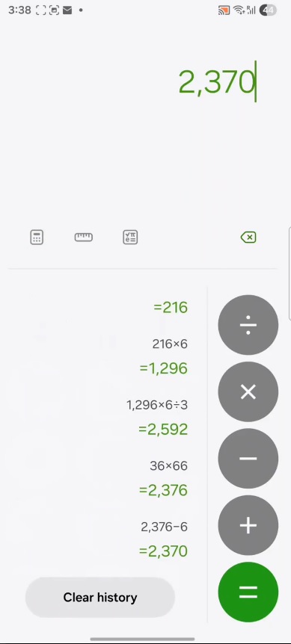This screenshot has height=644, width=291.
Task: Select history result =2,592
Action: [x=163, y=429]
